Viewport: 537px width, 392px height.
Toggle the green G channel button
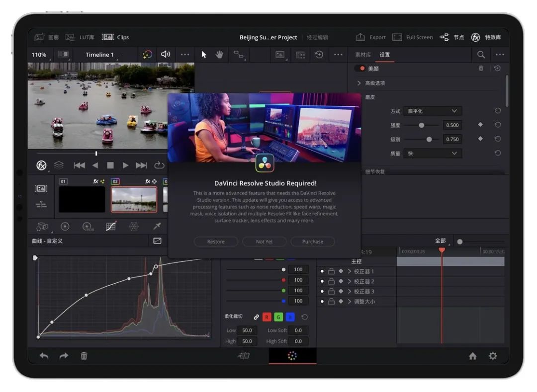(278, 317)
